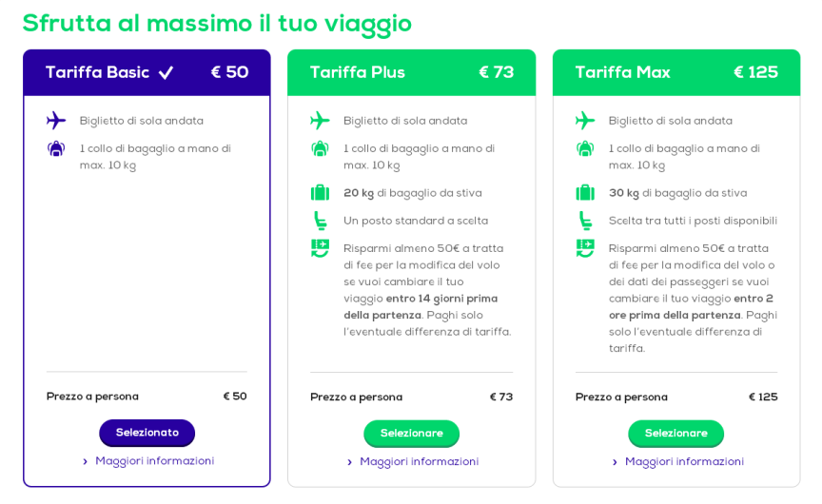
Task: Click the Tariffa Max € 125 header
Action: 675,72
